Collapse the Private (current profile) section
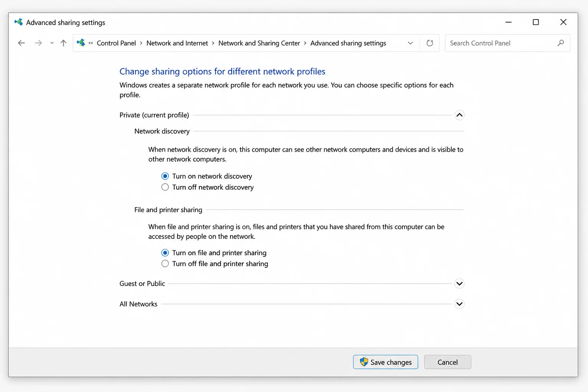The height and width of the screenshot is (392, 588). pyautogui.click(x=459, y=115)
